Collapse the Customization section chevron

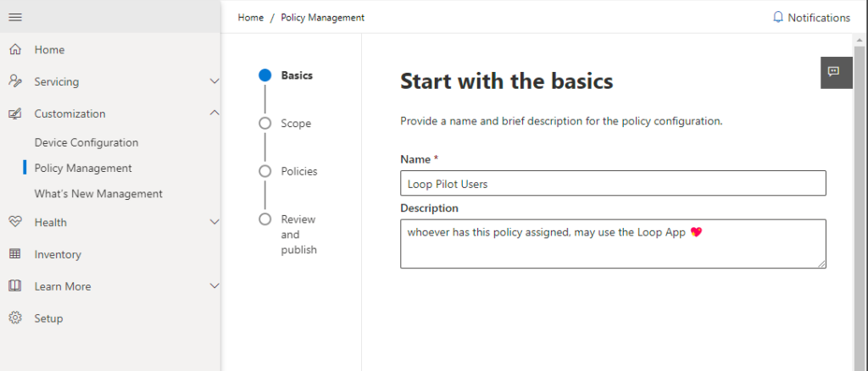click(x=214, y=114)
